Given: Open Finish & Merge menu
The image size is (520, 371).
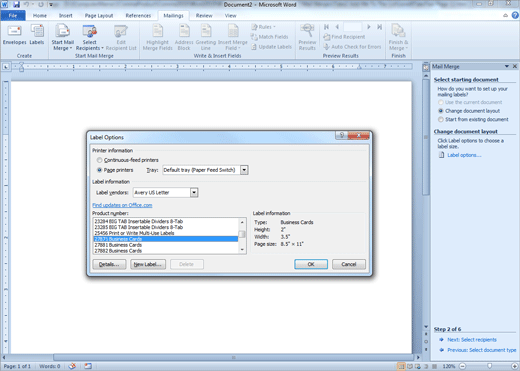Looking at the screenshot, I should click(398, 37).
